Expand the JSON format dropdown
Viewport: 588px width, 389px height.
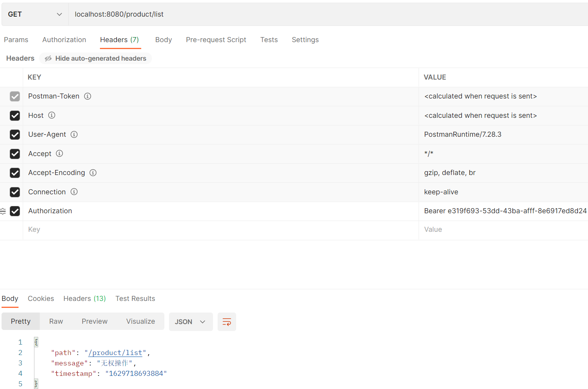191,322
